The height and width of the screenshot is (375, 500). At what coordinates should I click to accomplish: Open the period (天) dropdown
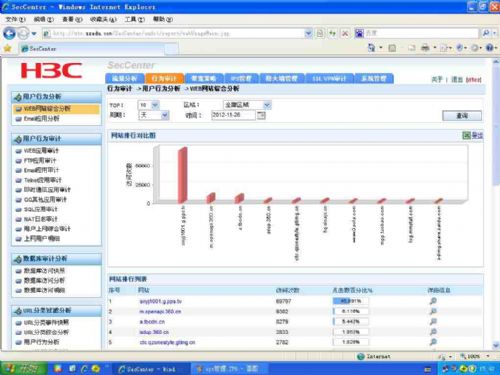pos(154,115)
